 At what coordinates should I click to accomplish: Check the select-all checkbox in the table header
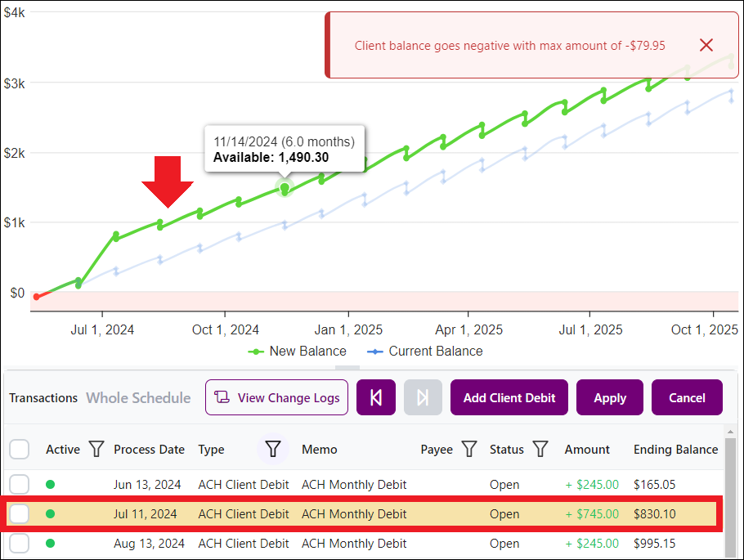pyautogui.click(x=19, y=449)
